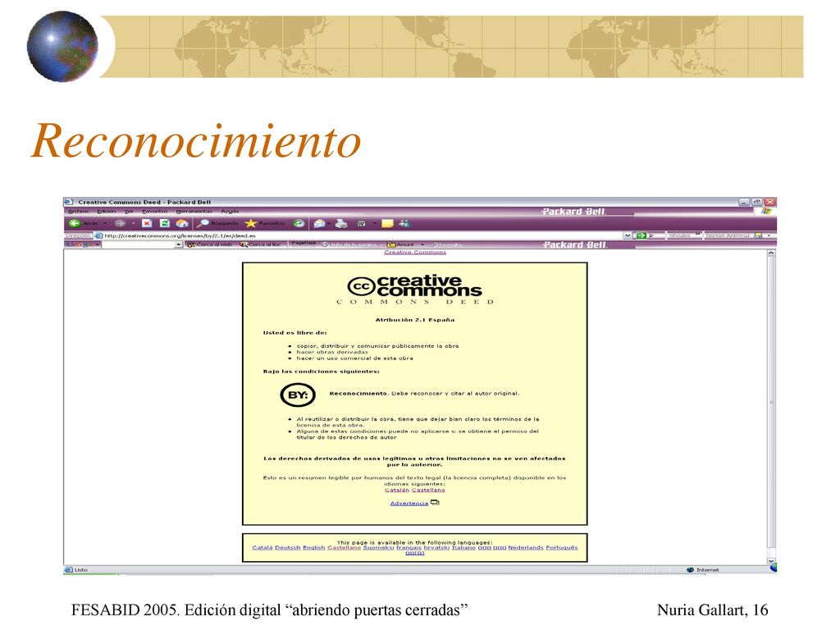Open the Favoritos menu
The height and width of the screenshot is (630, 840).
[x=155, y=211]
